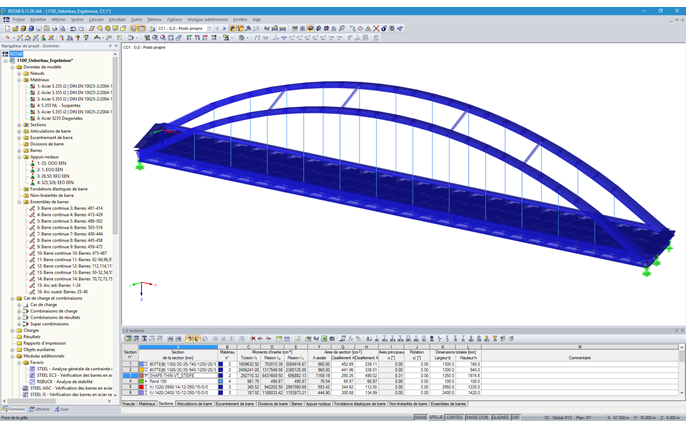
Task: Select section row header 4
Action: [130, 381]
